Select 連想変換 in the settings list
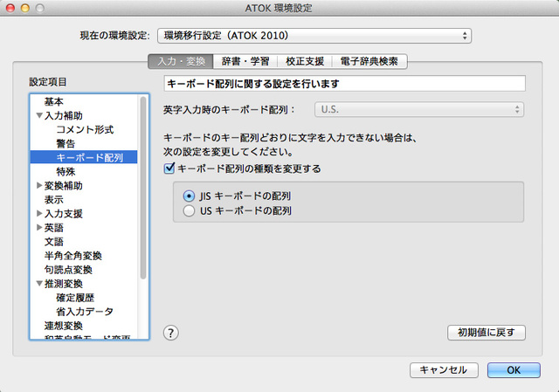The width and height of the screenshot is (559, 392). coord(64,326)
